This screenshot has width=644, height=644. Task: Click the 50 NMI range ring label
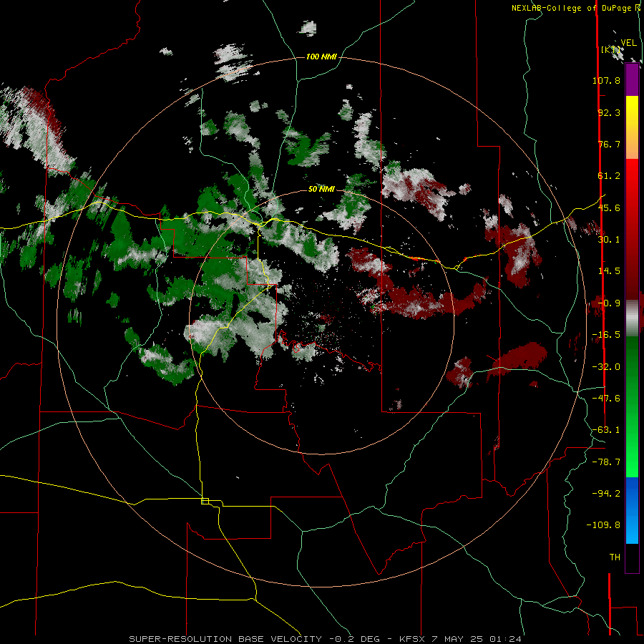[x=321, y=190]
